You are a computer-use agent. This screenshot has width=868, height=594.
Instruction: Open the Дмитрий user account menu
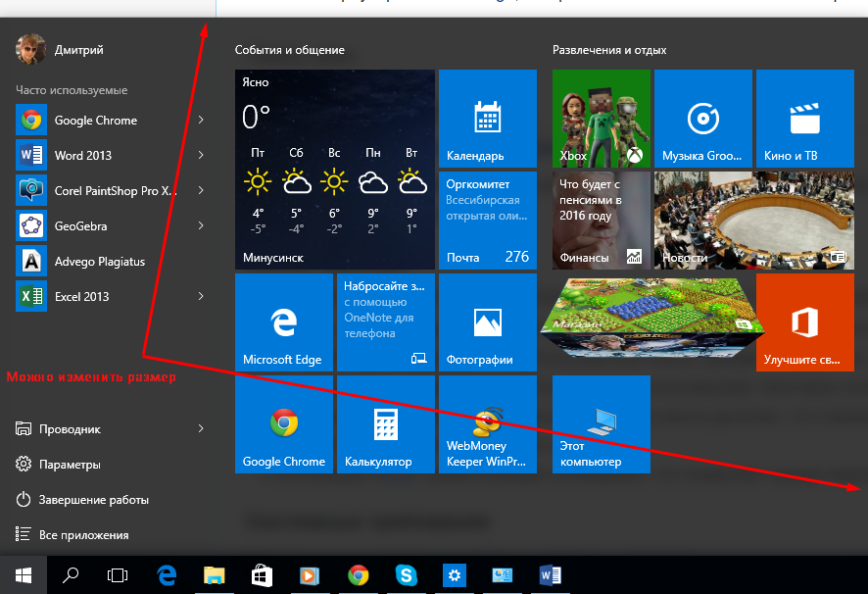coord(60,49)
